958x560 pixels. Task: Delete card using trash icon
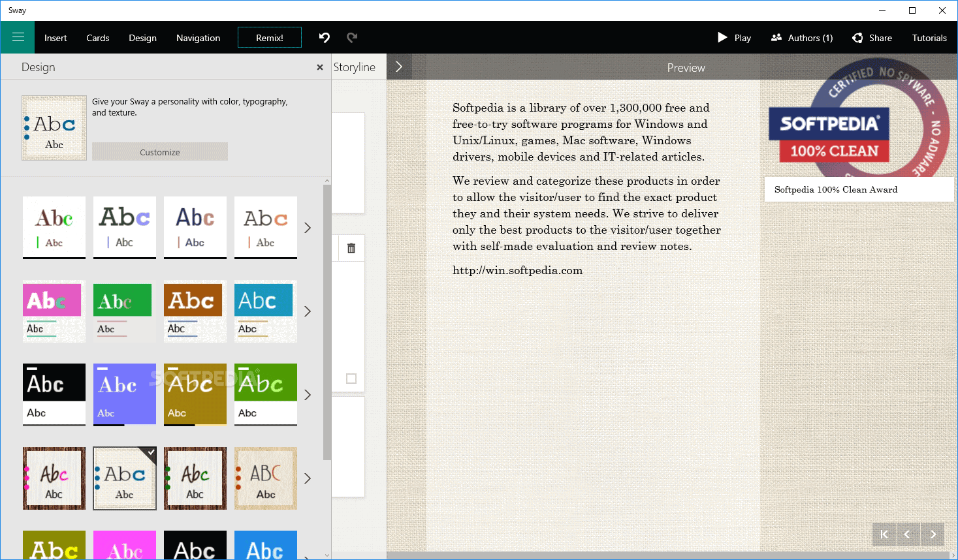coord(351,248)
